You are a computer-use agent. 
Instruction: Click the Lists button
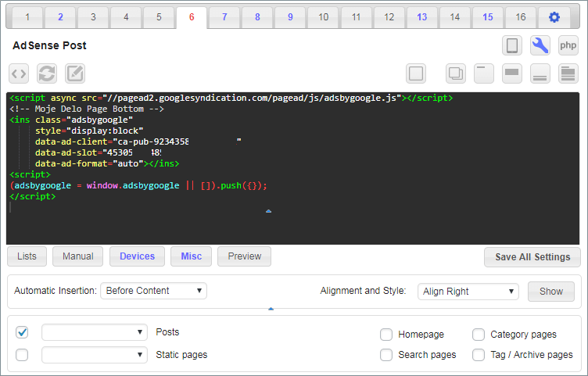pos(27,256)
